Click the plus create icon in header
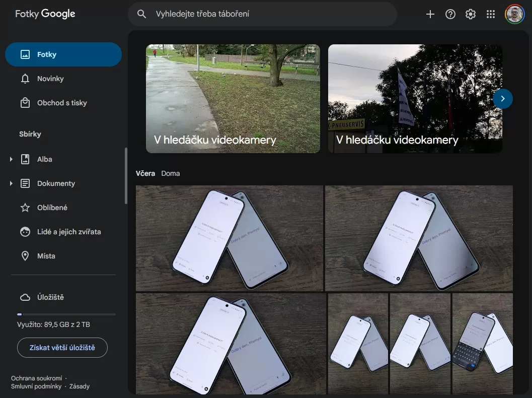Viewport: 532px width, 398px height. coord(430,14)
